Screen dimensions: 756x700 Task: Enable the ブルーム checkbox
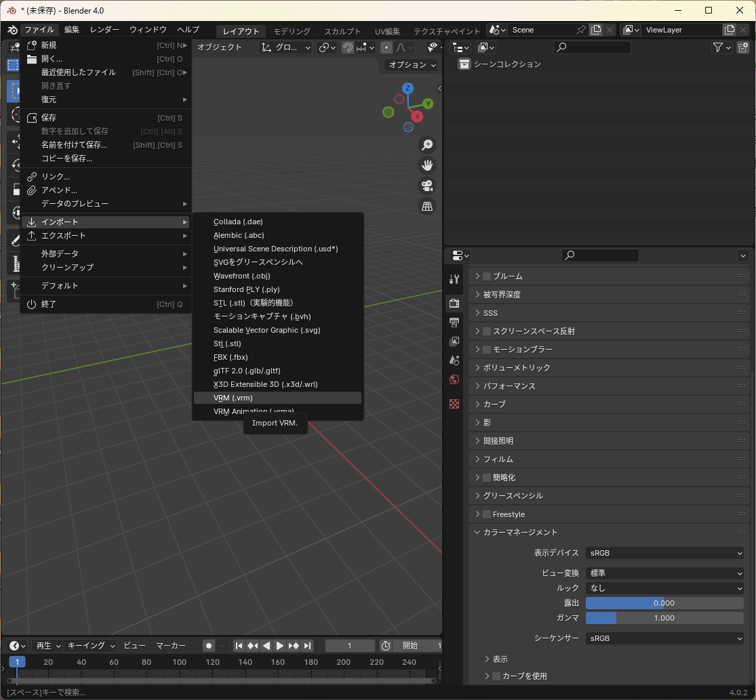click(487, 276)
